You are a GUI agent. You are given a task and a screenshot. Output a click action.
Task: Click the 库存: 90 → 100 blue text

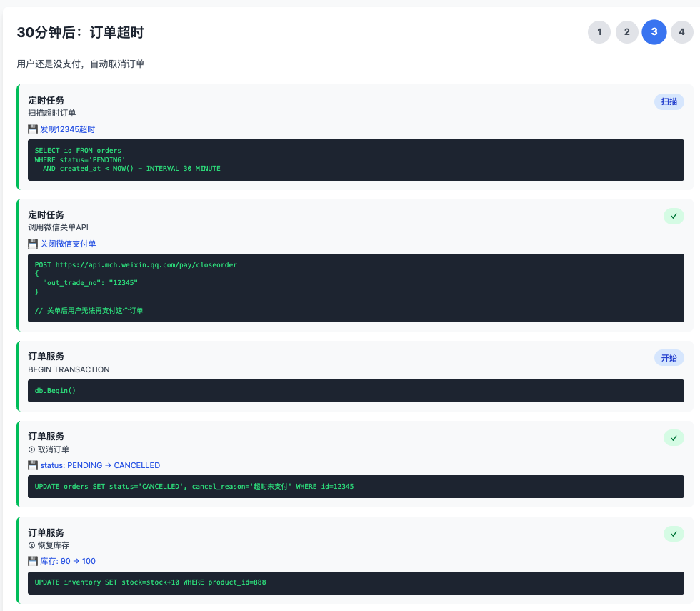coord(68,561)
